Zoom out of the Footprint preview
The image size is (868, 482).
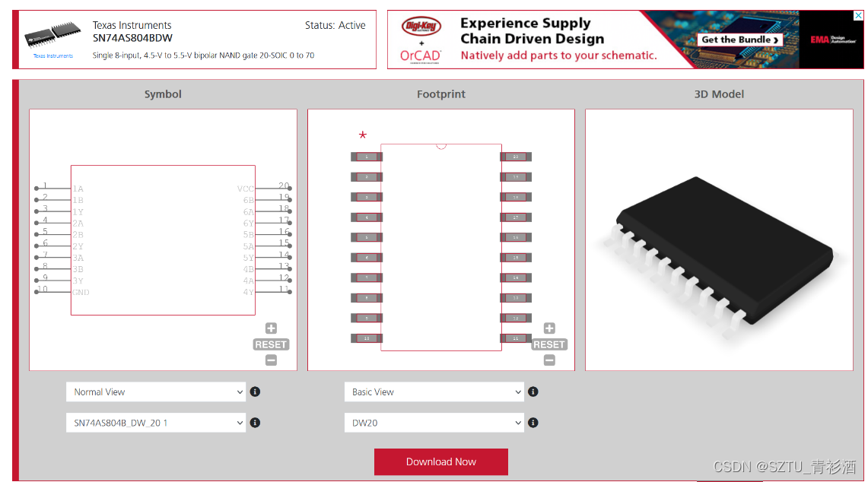click(x=549, y=360)
